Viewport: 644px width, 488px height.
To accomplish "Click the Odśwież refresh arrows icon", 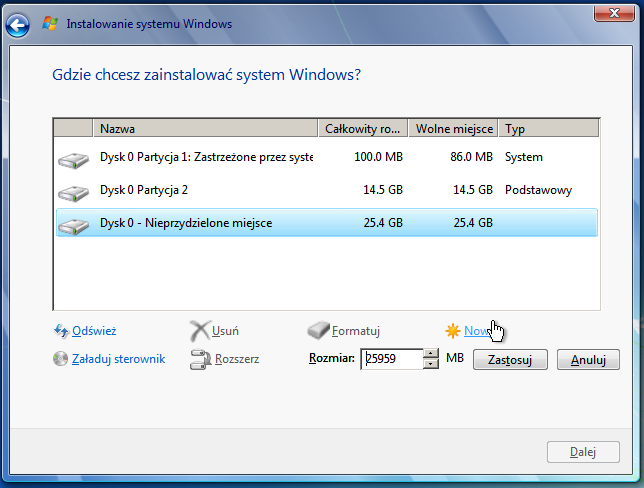I will tap(61, 331).
